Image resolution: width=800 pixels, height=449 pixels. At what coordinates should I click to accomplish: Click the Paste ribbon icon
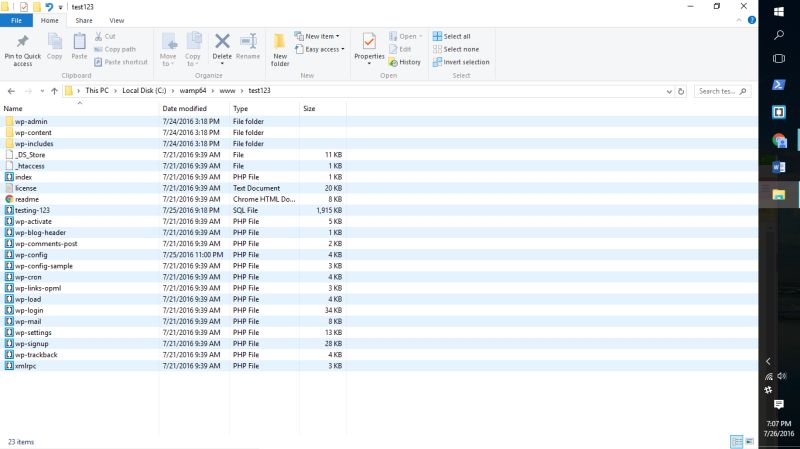coord(79,46)
